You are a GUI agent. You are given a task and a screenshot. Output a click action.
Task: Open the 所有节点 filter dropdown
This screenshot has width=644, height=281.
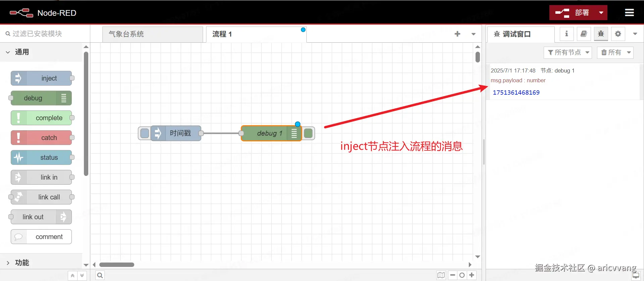pyautogui.click(x=567, y=52)
